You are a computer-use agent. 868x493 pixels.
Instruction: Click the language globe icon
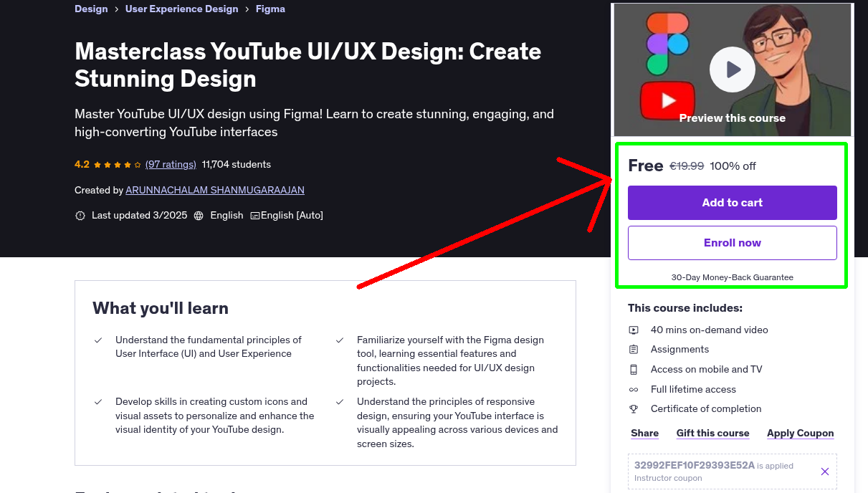[199, 216]
